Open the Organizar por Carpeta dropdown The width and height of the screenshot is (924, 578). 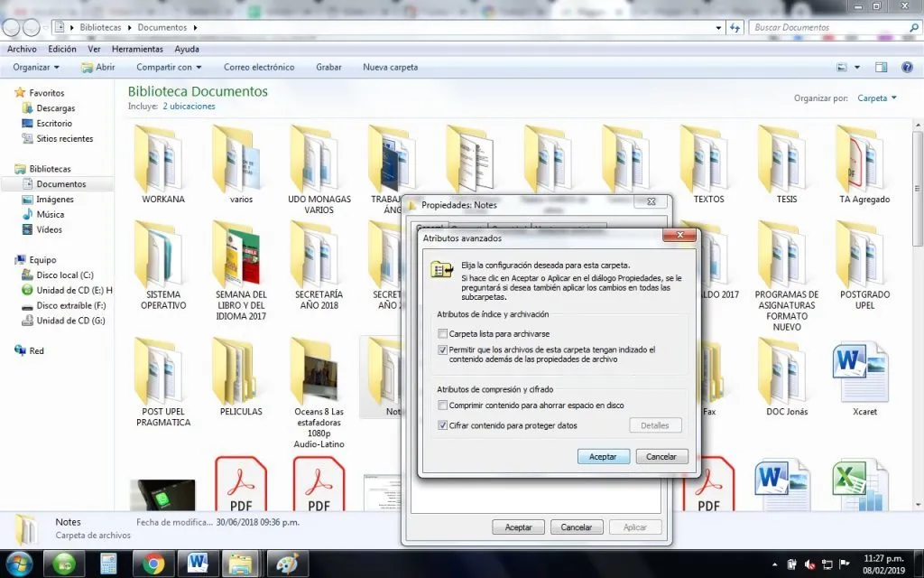click(874, 98)
